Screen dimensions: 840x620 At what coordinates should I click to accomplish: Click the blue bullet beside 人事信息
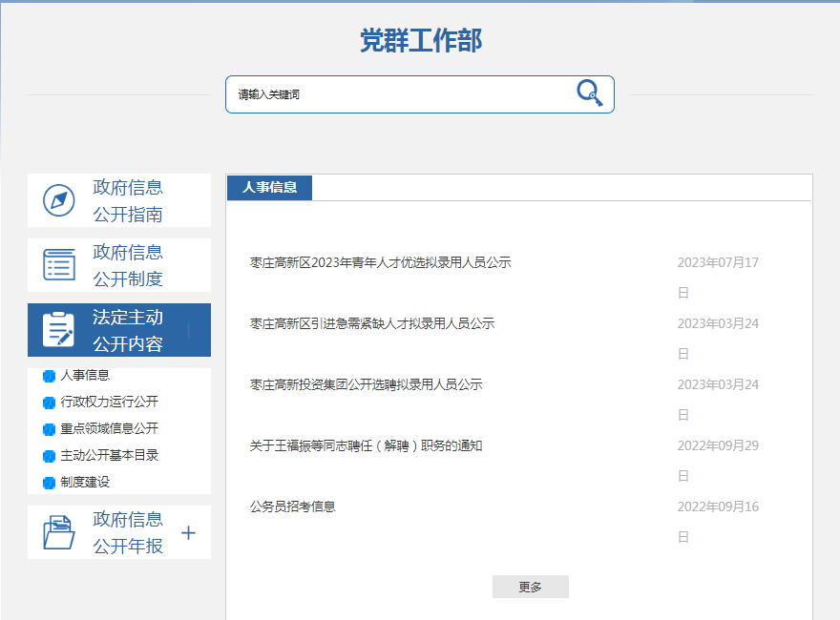(x=50, y=376)
